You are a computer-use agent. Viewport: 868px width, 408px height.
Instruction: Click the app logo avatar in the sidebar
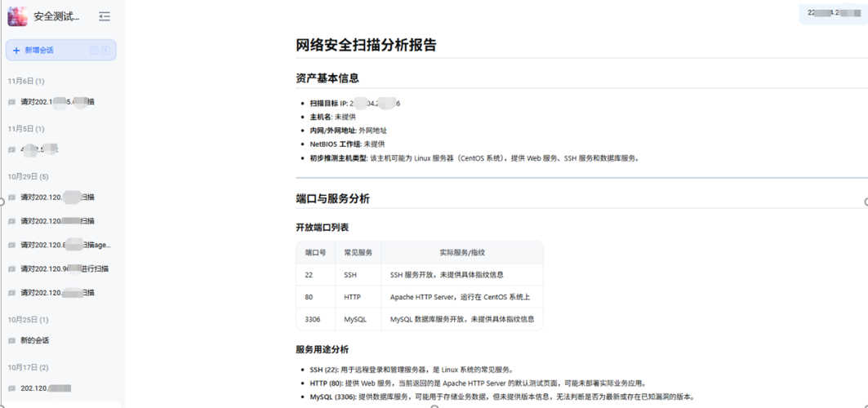pos(17,16)
